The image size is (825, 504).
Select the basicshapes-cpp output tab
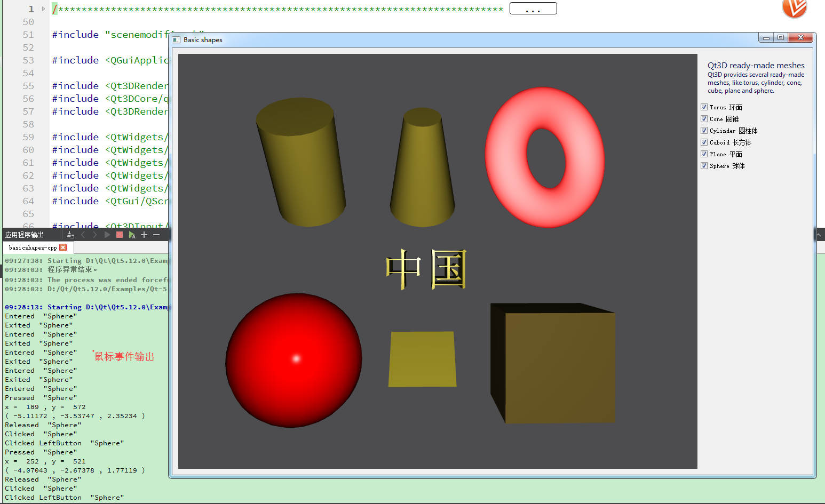point(32,247)
